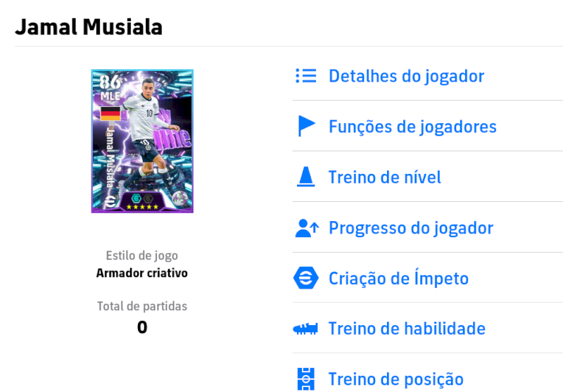Viewport: 563px width, 392px height.
Task: Click the Armador criativo play style text
Action: click(x=142, y=273)
